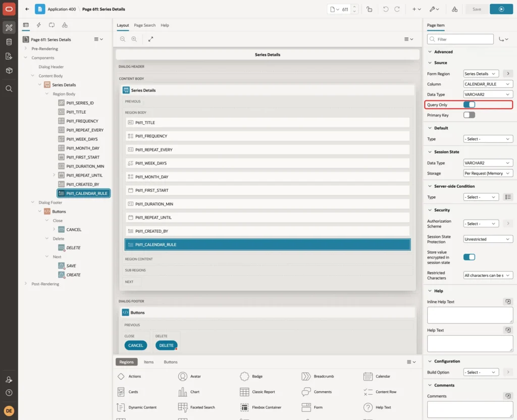Toggle the Primary Key switch
This screenshot has width=517, height=420.
(x=469, y=115)
